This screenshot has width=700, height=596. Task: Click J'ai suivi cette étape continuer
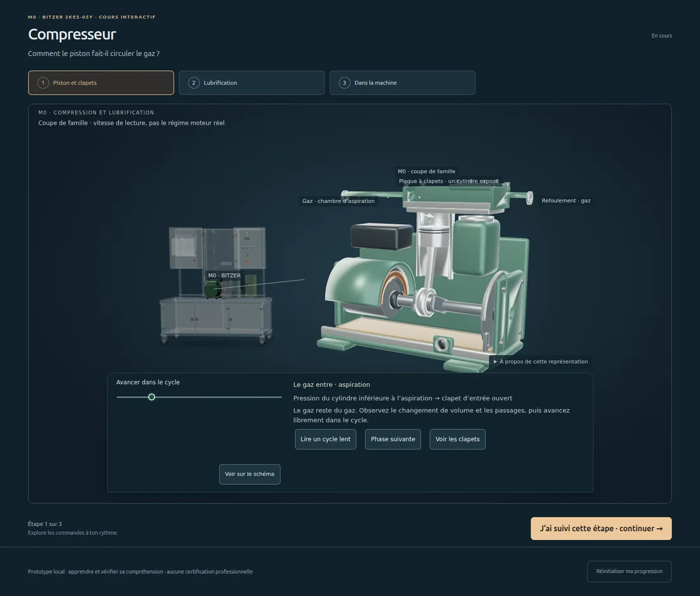pyautogui.click(x=601, y=529)
